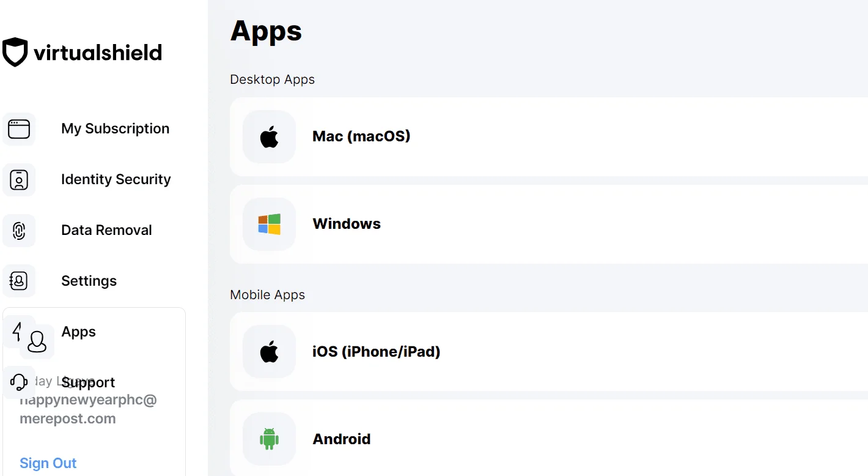Open Support from the sidebar
Viewport: 868px width, 476px height.
point(88,382)
